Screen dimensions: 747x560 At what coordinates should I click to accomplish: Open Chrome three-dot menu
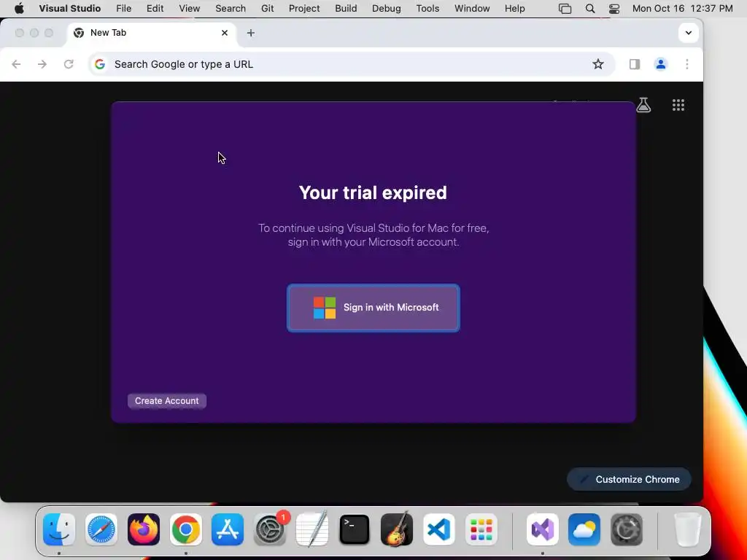pyautogui.click(x=687, y=64)
